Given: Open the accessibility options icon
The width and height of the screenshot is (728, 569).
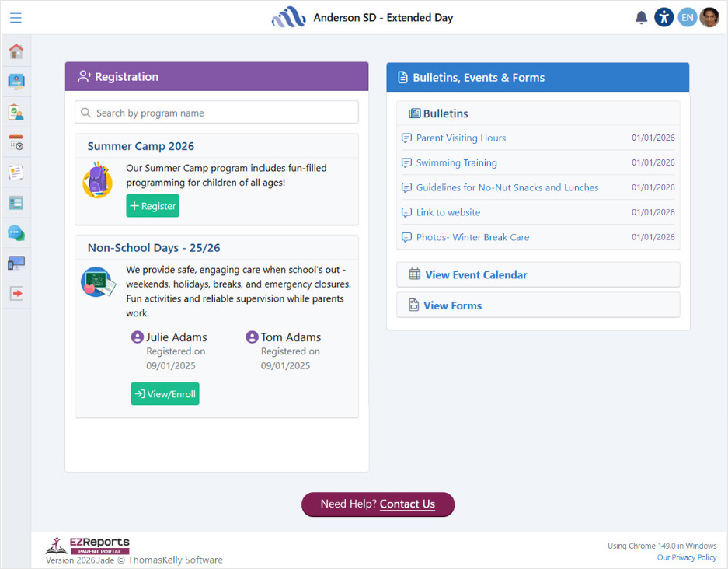Looking at the screenshot, I should 664,18.
